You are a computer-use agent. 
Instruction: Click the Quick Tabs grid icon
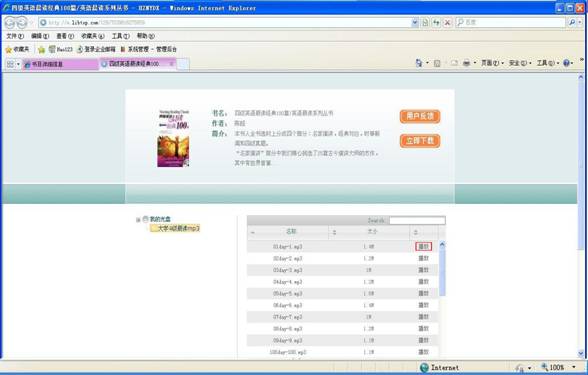(10, 64)
